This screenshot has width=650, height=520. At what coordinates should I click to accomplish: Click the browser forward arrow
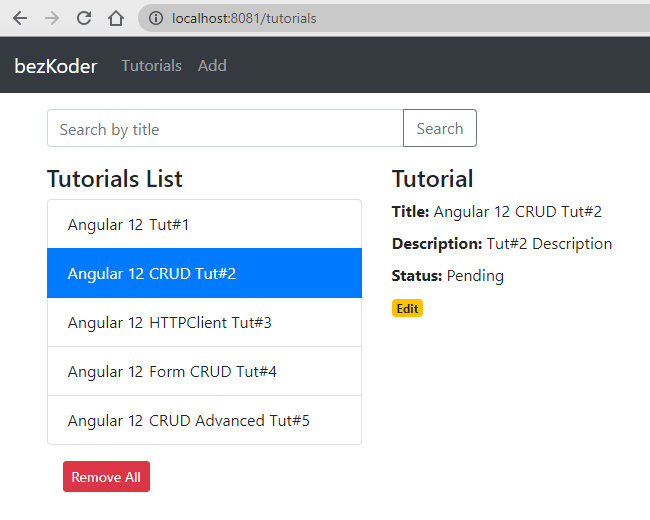[52, 18]
